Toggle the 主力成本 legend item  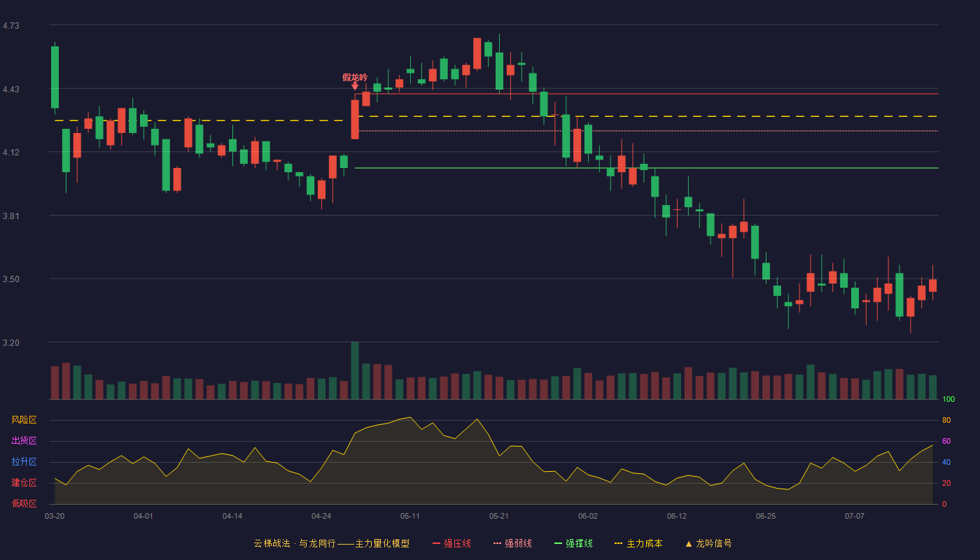point(638,543)
